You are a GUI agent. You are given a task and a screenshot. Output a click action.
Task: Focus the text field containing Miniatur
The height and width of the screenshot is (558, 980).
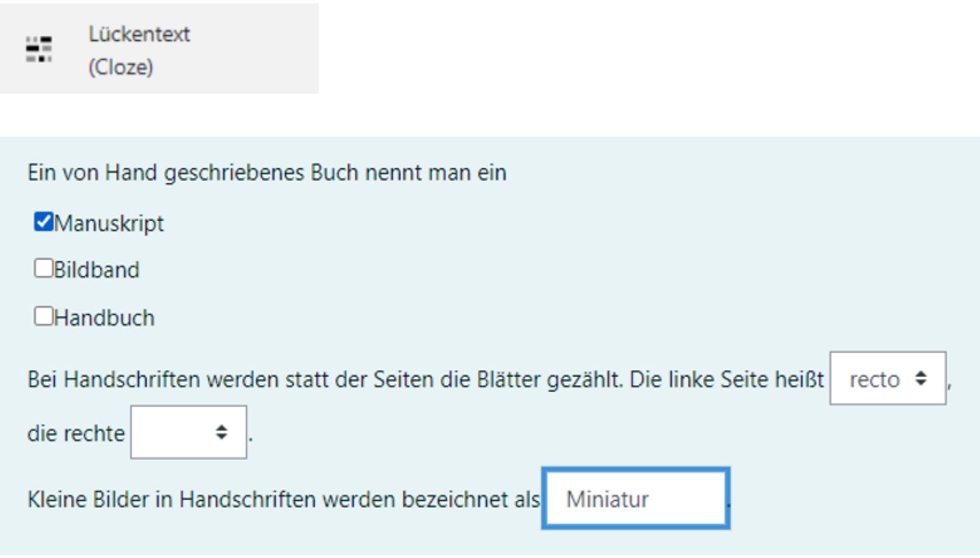point(636,498)
